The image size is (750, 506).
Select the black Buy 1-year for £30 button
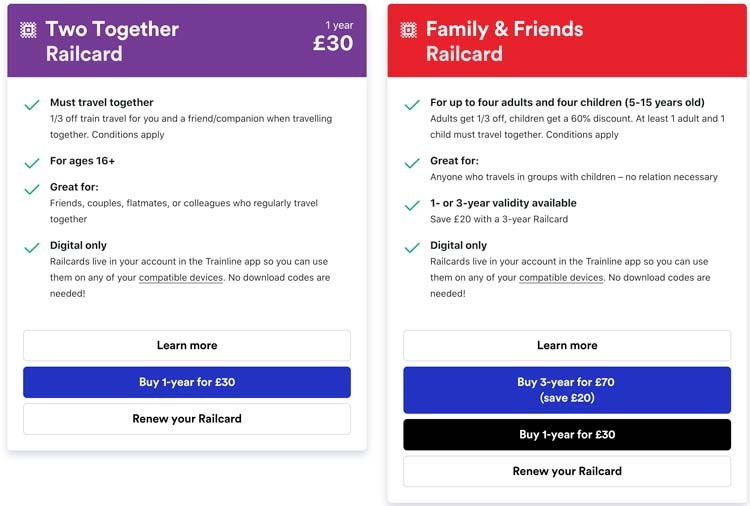coord(567,435)
